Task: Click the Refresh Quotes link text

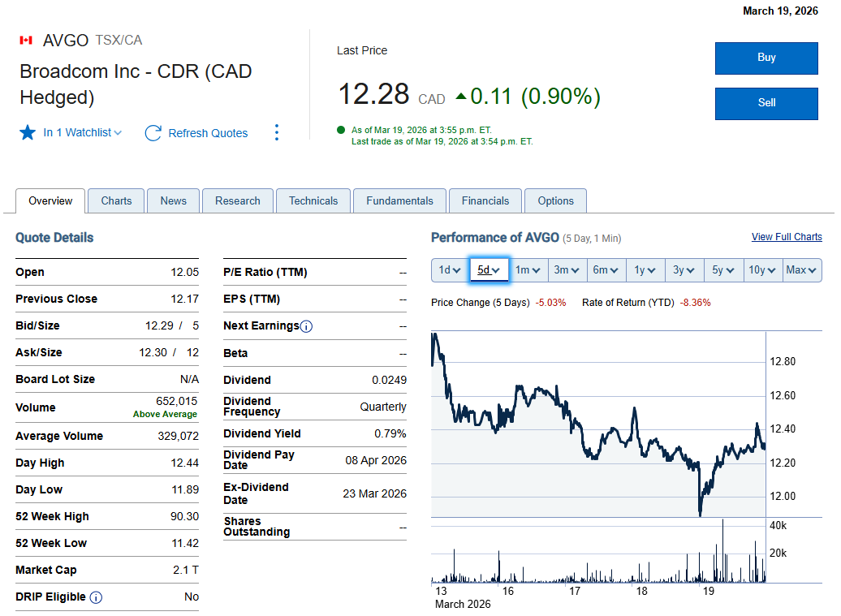Action: (208, 133)
